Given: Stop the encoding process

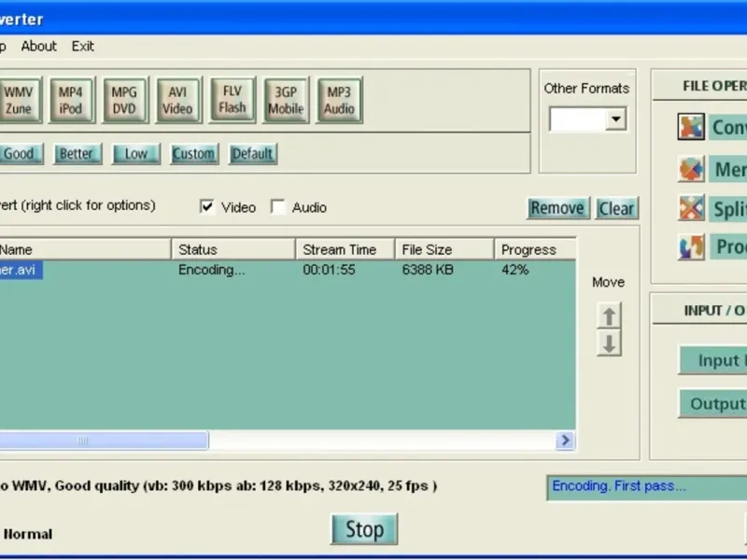Looking at the screenshot, I should (364, 529).
